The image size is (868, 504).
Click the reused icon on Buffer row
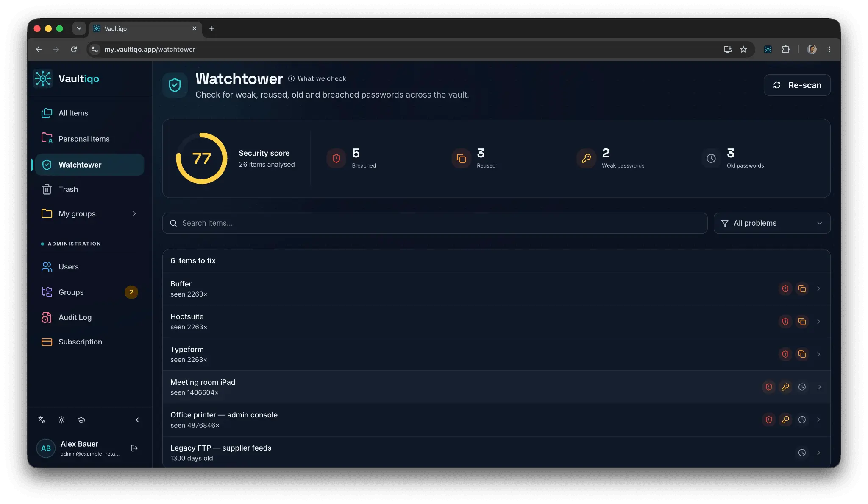[x=802, y=289]
